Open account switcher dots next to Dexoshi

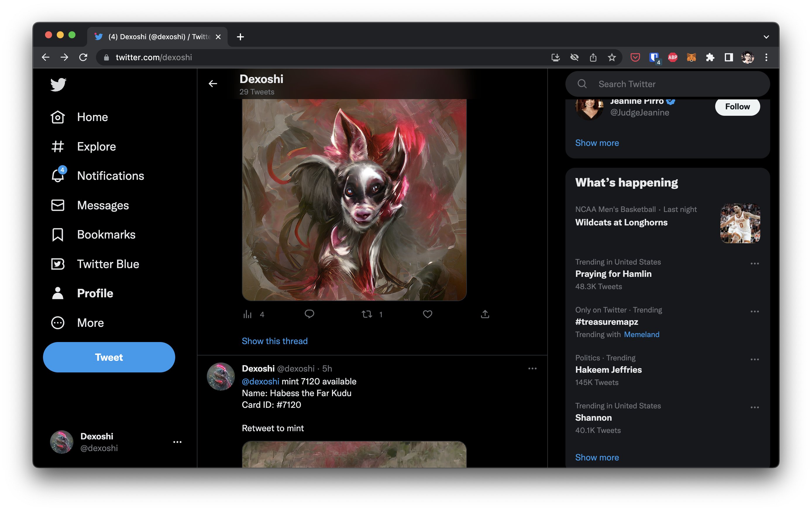point(177,442)
